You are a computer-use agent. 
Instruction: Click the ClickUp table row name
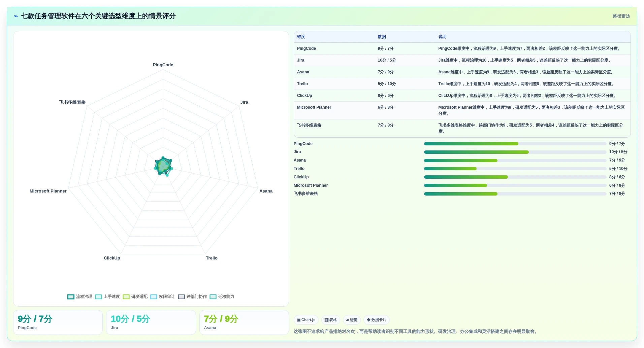click(x=304, y=96)
